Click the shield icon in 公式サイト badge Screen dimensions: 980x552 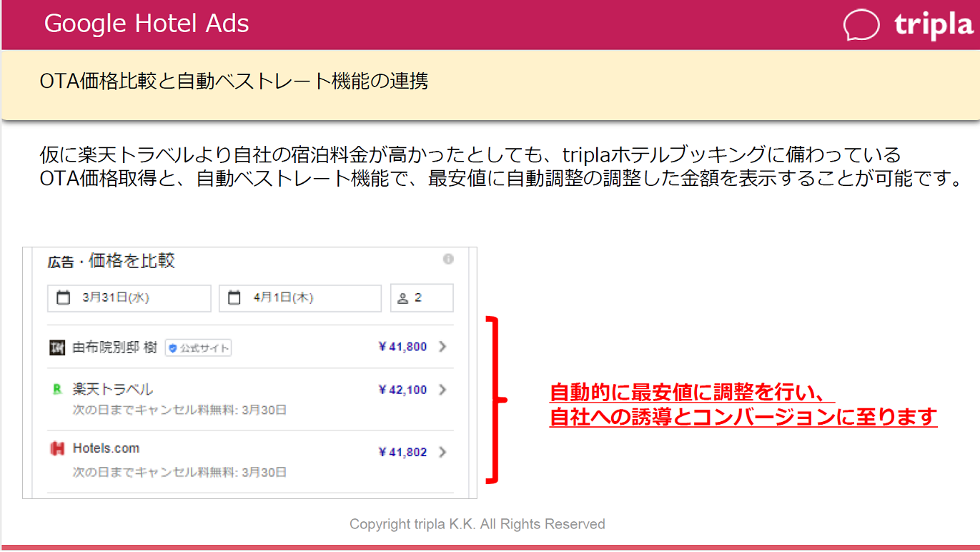[172, 348]
